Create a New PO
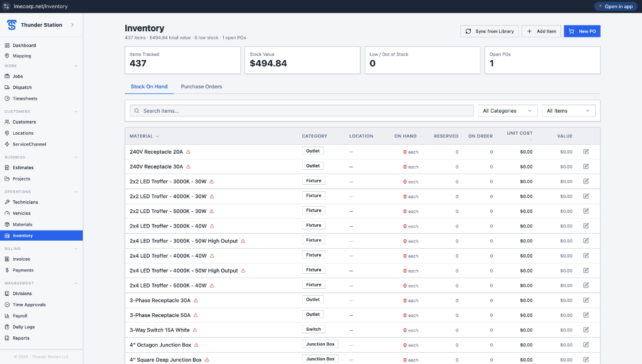Screen dimensions: 642x364 [x=582, y=31]
